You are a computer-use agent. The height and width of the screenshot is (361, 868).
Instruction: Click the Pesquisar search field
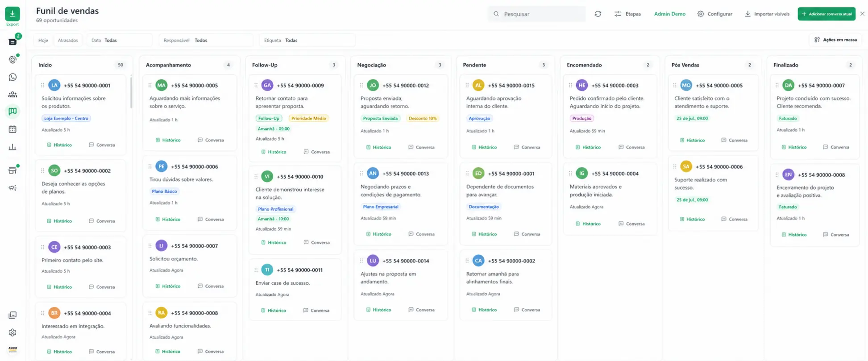click(x=536, y=14)
